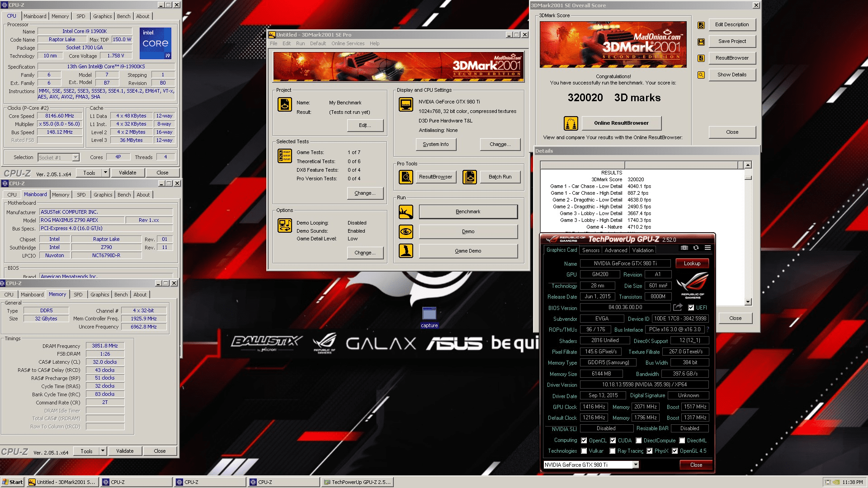Open Graphics tab in bottom CPU-Z window
The height and width of the screenshot is (488, 868).
coord(99,295)
